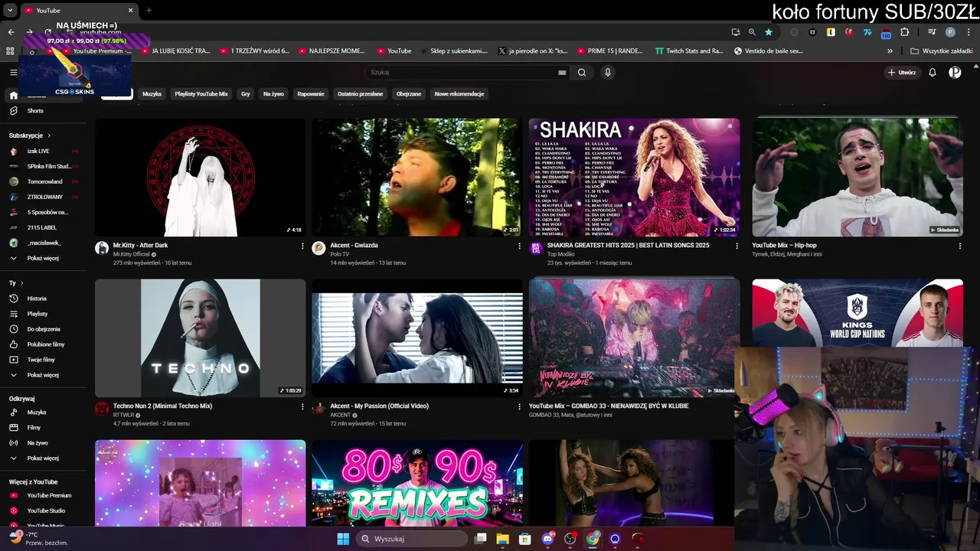Screen dimensions: 980x551
Task: Open more options for Akcent - My Passion
Action: click(520, 407)
